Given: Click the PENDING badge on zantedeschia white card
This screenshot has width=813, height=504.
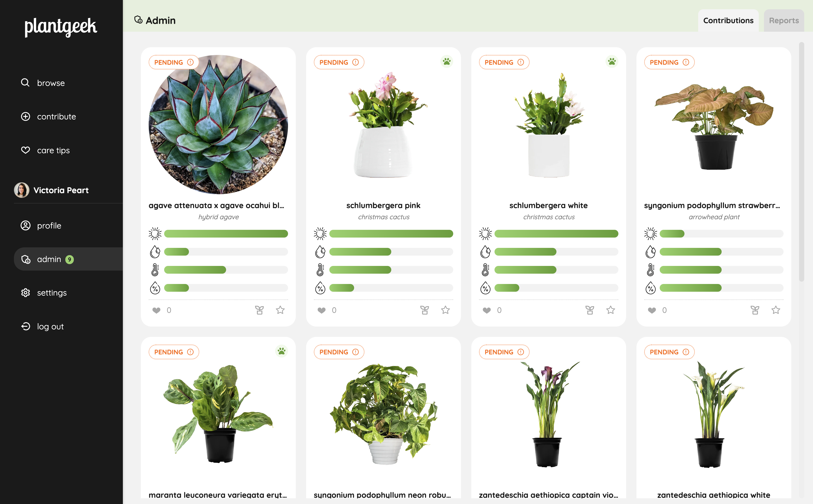Looking at the screenshot, I should click(669, 352).
